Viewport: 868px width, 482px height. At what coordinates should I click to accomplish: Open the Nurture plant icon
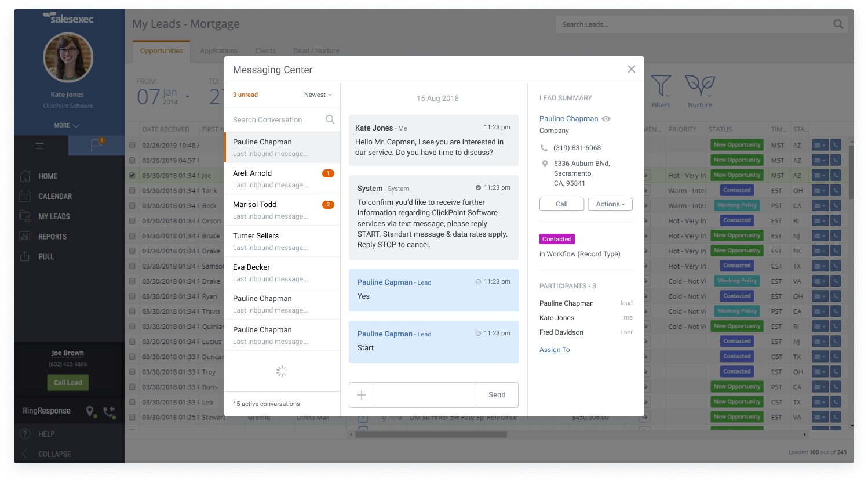[x=700, y=86]
